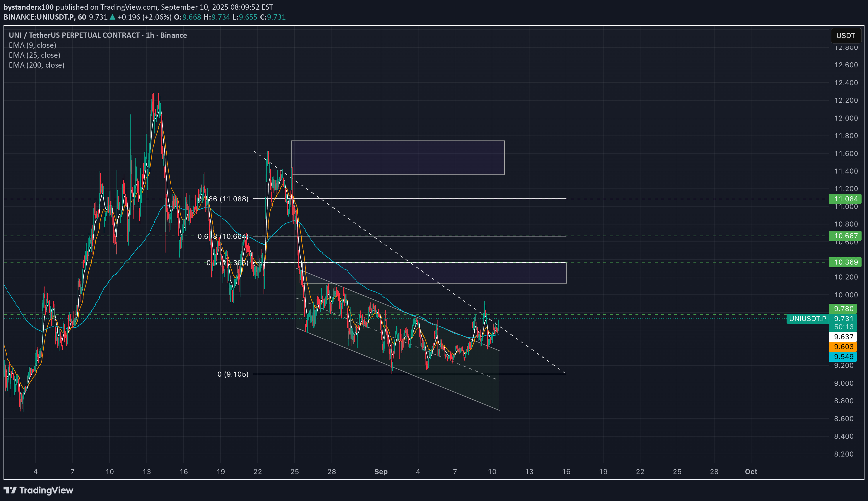Click the UNI / TetherUS PERPETUAL CONTRACT chart title

[98, 35]
